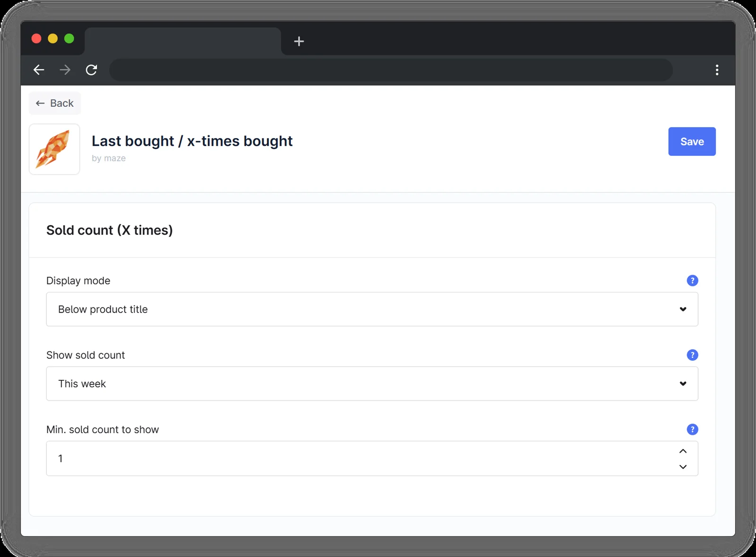Expand the Show sold count dropdown
Image resolution: width=756 pixels, height=557 pixels.
click(372, 384)
